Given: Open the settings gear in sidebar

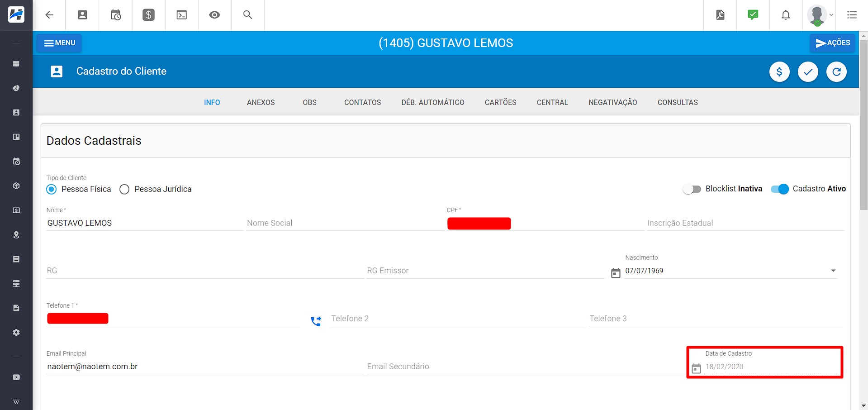Looking at the screenshot, I should click(x=16, y=332).
